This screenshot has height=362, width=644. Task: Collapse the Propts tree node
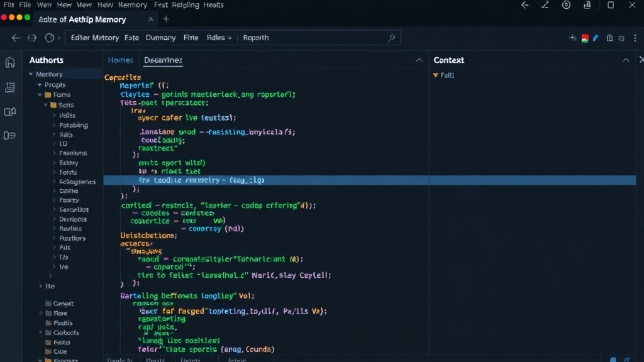pos(40,85)
